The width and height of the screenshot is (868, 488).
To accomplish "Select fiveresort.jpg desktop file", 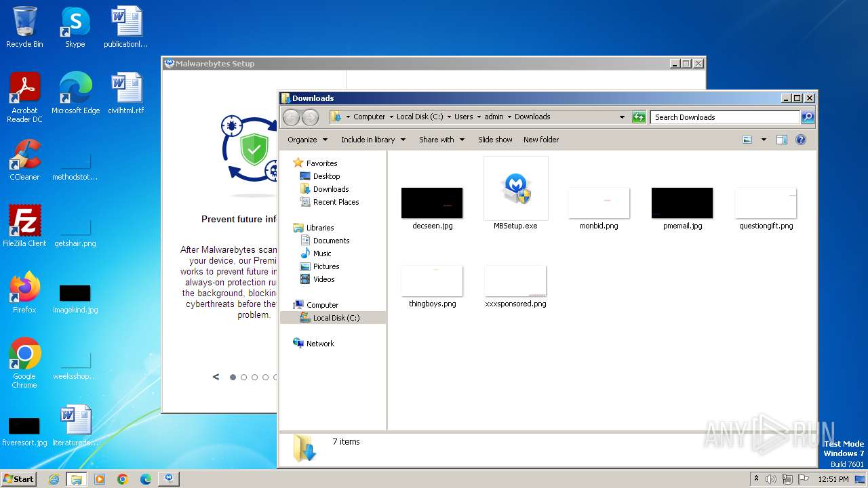I will [x=24, y=430].
